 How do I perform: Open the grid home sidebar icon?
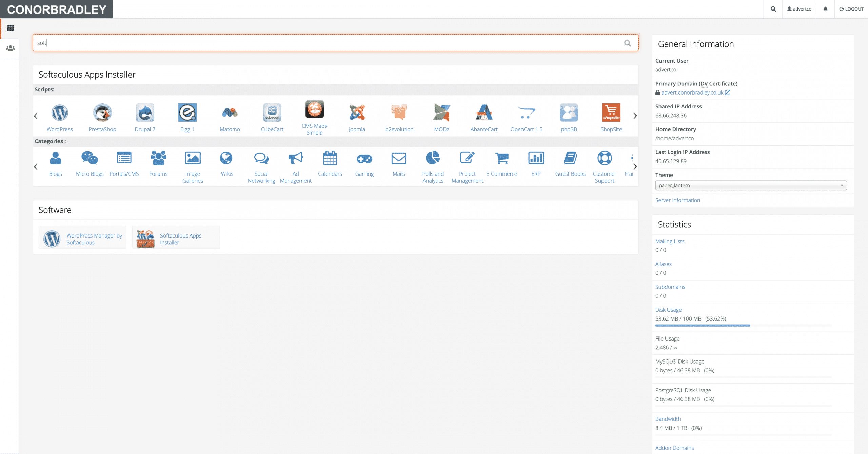tap(11, 28)
